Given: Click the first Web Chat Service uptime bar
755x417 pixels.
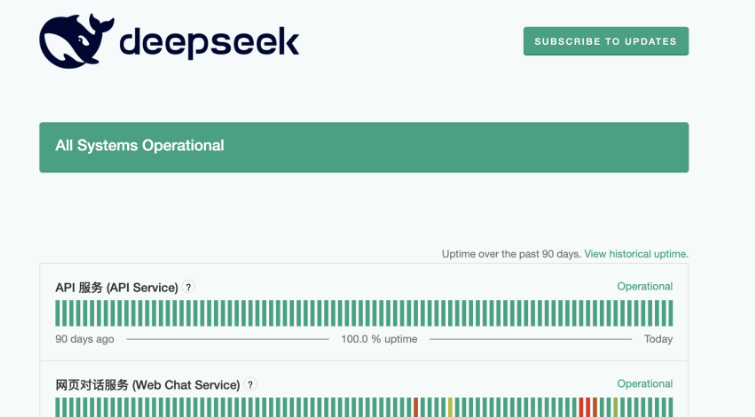Looking at the screenshot, I should pyautogui.click(x=58, y=407).
